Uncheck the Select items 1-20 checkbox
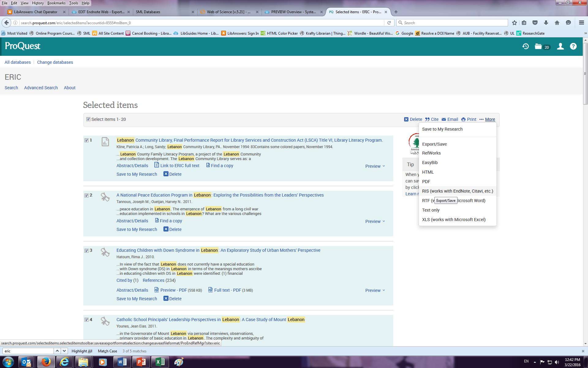 click(x=88, y=119)
